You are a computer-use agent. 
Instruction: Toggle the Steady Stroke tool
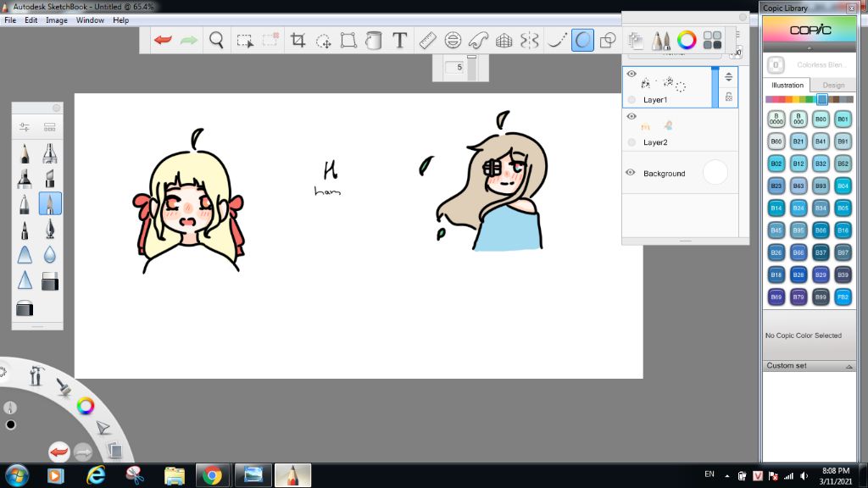[x=556, y=41]
